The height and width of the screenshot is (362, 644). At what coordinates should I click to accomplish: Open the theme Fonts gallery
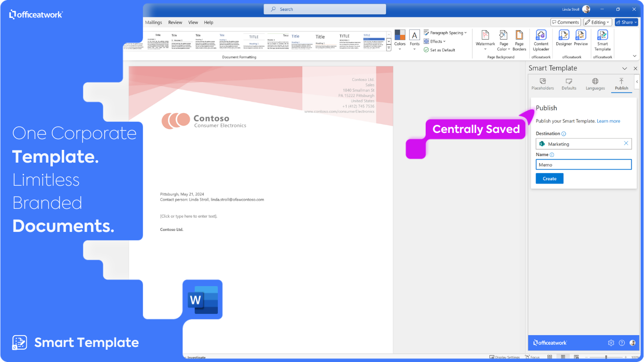[414, 41]
